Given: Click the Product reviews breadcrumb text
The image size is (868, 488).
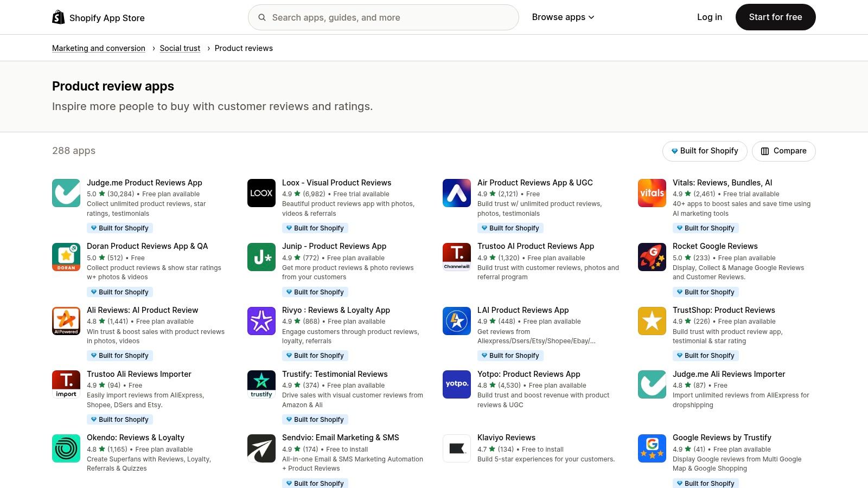Looking at the screenshot, I should coord(244,48).
